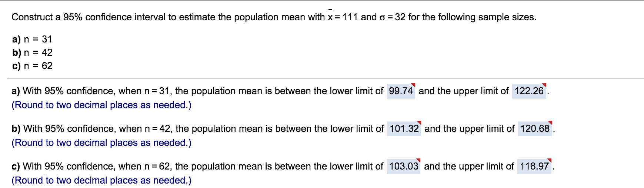Image resolution: width=644 pixels, height=188 pixels.
Task: Focus the lower limit field with 103.03
Action: pyautogui.click(x=403, y=166)
